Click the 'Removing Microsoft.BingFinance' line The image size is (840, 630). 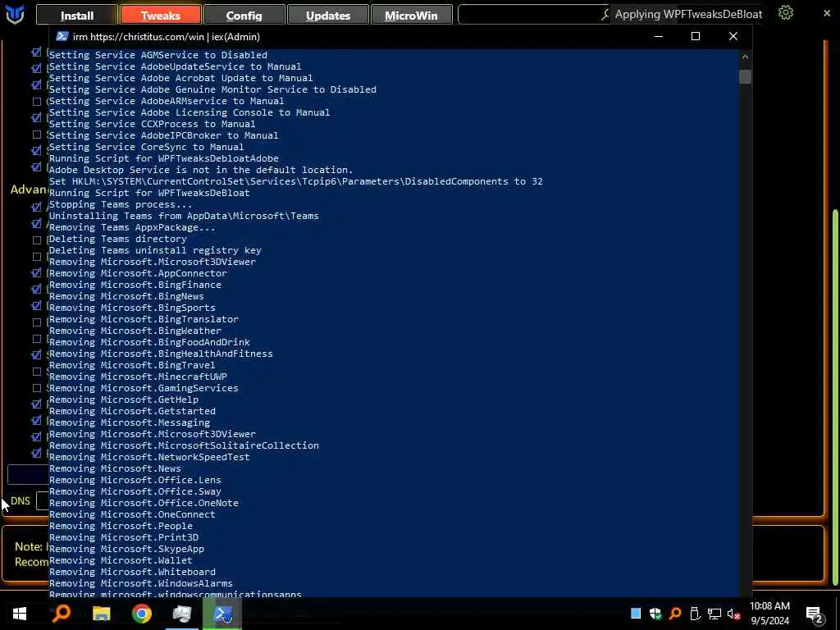click(135, 285)
